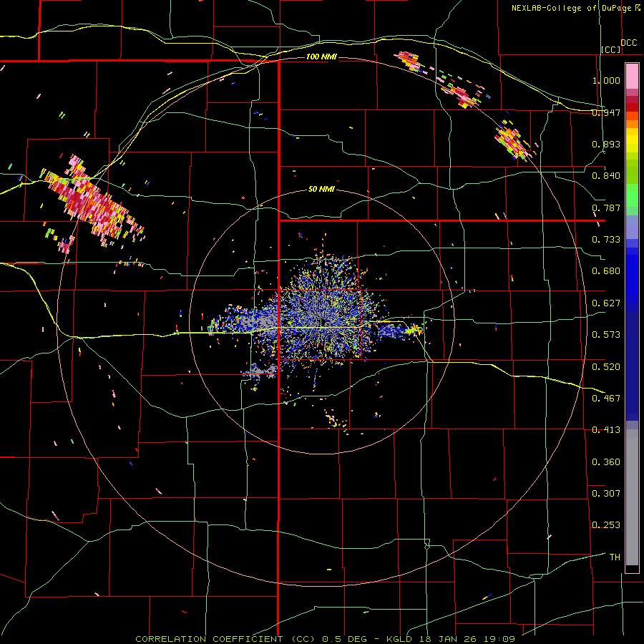Click the 0.947 scale value
Viewport: 644px width, 644px height.
pos(606,112)
